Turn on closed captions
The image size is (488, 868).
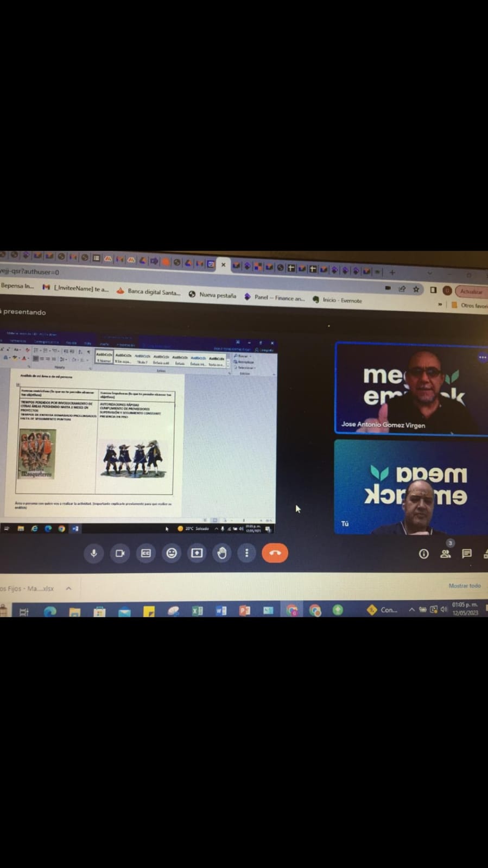(145, 553)
